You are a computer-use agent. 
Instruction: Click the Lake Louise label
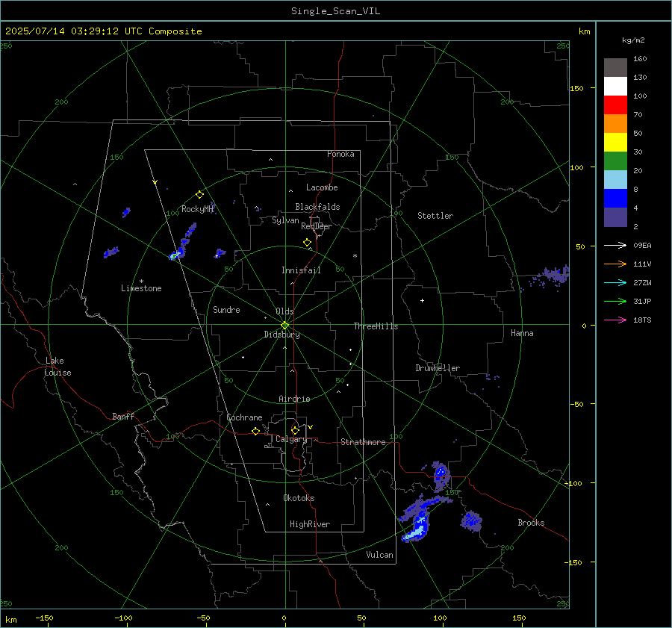57,367
